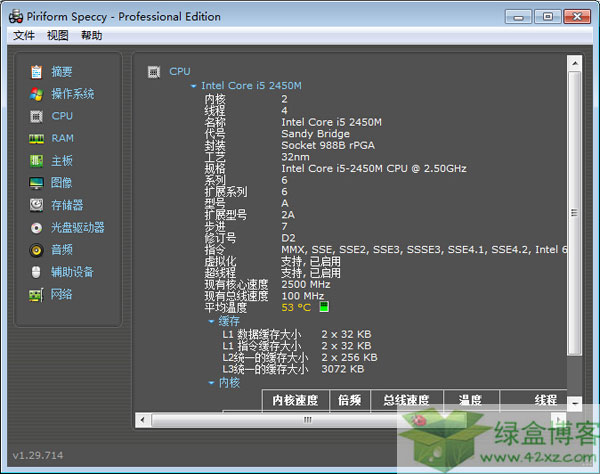Click the 53 °C average temperature value
This screenshot has width=600, height=474.
coord(296,308)
